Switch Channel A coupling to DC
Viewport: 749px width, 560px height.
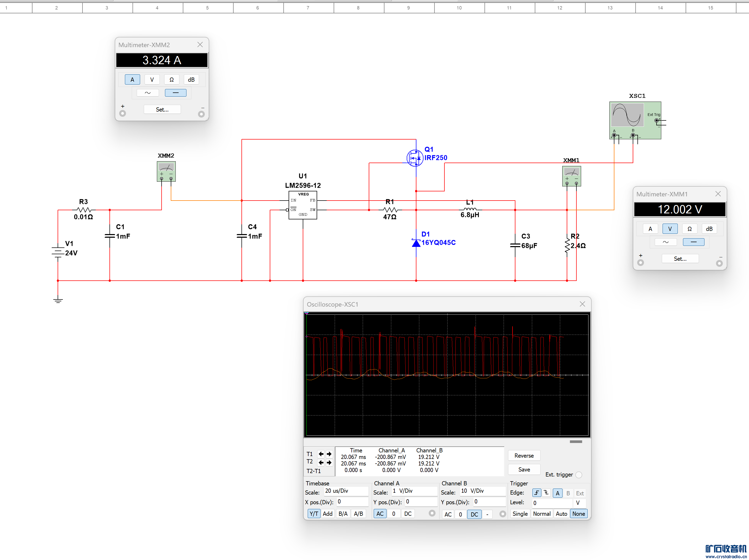(408, 514)
